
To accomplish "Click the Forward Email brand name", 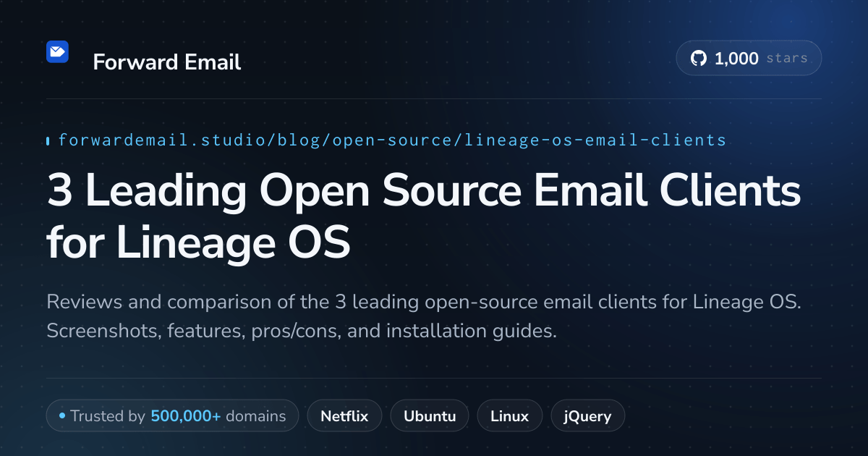I will pos(167,62).
